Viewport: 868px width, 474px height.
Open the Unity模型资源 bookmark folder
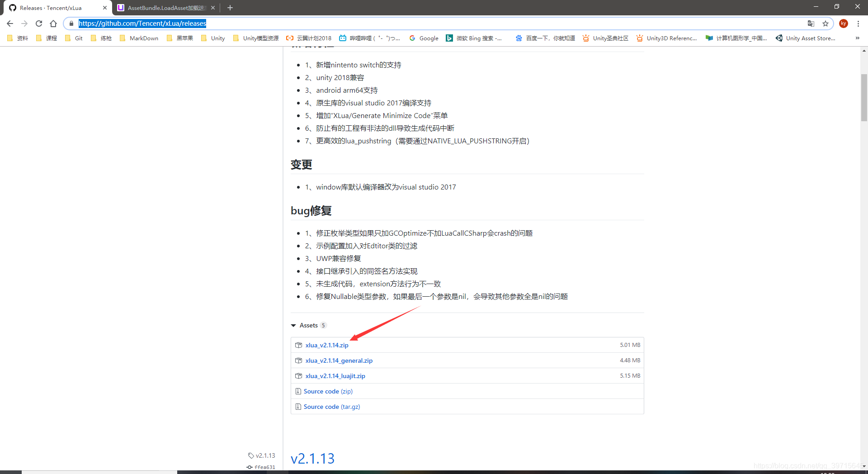click(256, 38)
